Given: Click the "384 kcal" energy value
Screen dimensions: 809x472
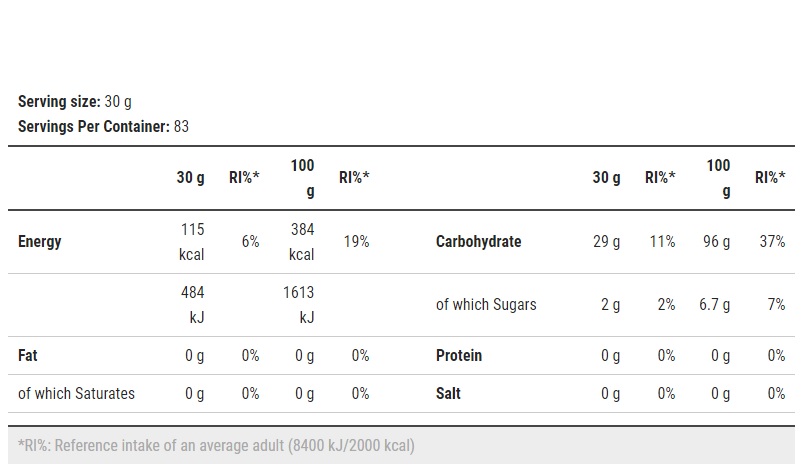Looking at the screenshot, I should tap(302, 242).
